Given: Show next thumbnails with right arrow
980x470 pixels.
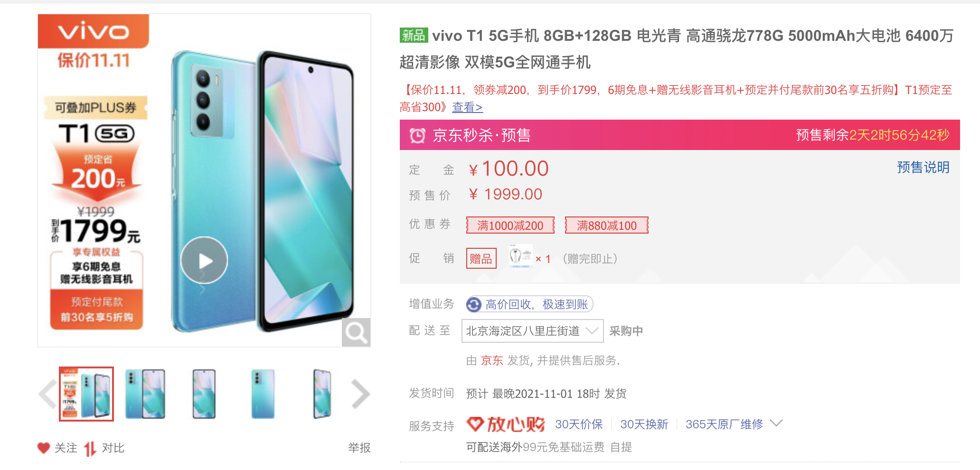Looking at the screenshot, I should click(x=361, y=394).
